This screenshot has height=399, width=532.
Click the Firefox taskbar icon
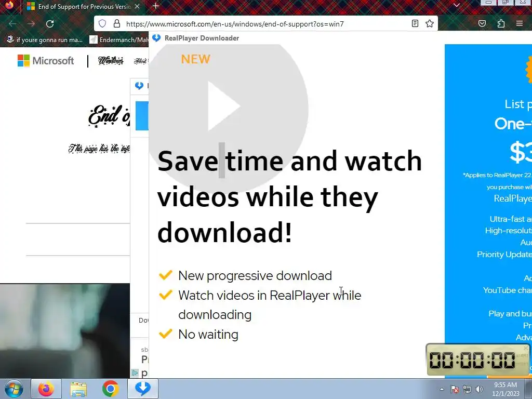tap(46, 389)
